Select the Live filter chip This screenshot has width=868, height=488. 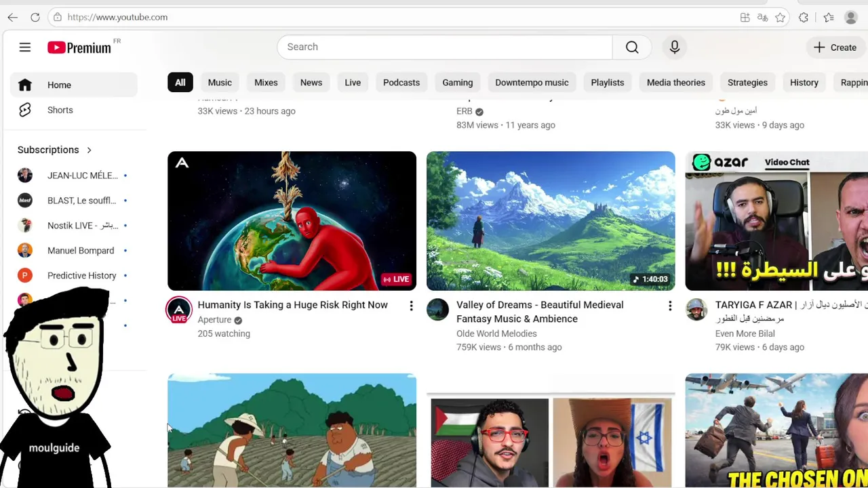pos(353,83)
